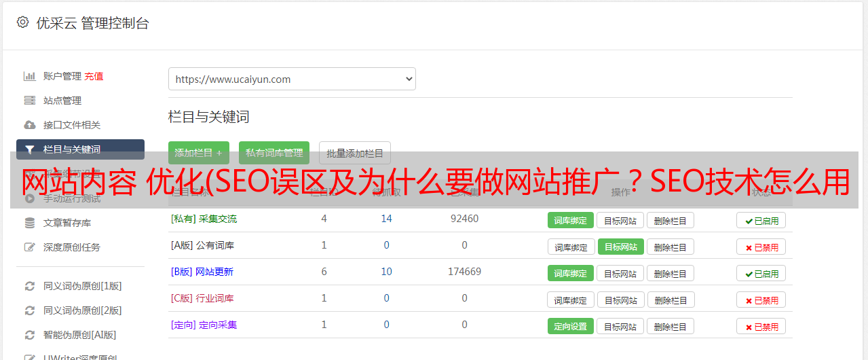The width and height of the screenshot is (868, 360).
Task: Click the refresh icon for 同义词伪原创[1版]
Action: coord(29,286)
